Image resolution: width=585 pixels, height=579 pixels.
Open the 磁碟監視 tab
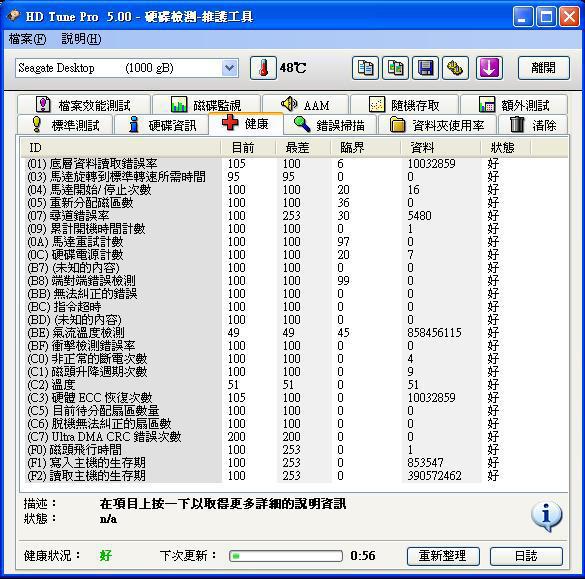click(x=206, y=105)
